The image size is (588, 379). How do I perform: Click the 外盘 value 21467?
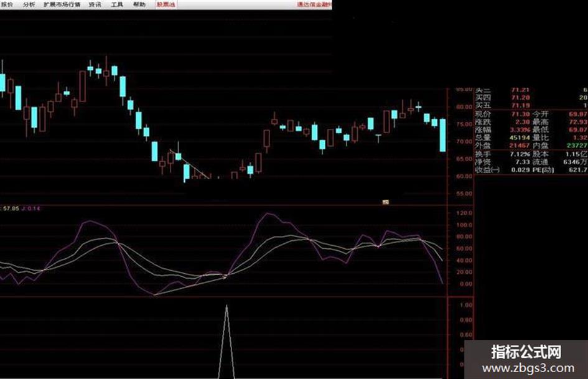pos(520,146)
